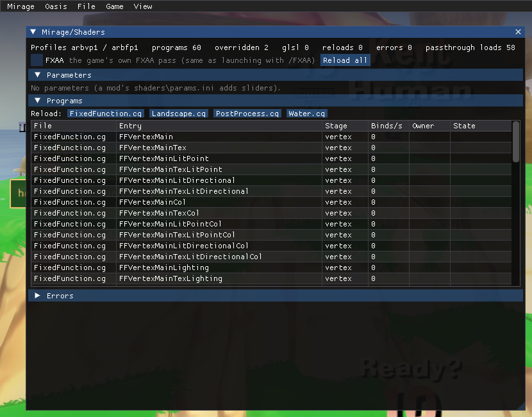Click the State column header
Image resolution: width=532 pixels, height=417 pixels.
click(x=481, y=126)
